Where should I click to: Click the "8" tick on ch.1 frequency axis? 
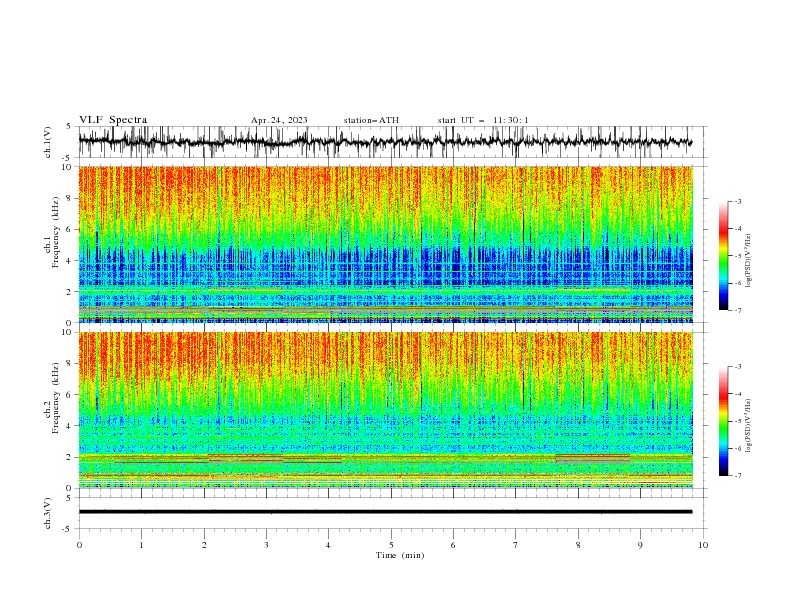click(x=69, y=198)
